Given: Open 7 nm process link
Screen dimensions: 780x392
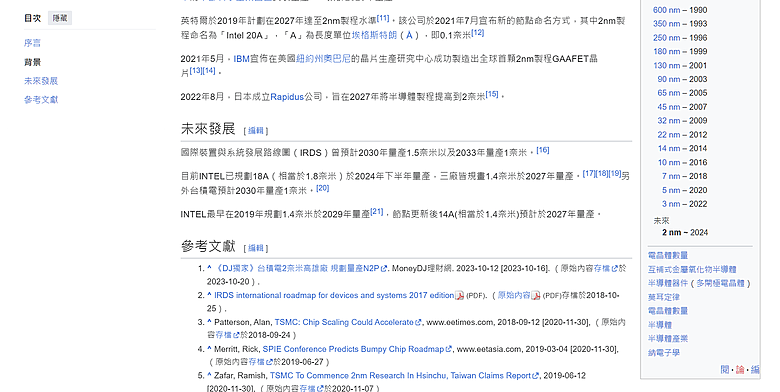Looking at the screenshot, I should (671, 176).
